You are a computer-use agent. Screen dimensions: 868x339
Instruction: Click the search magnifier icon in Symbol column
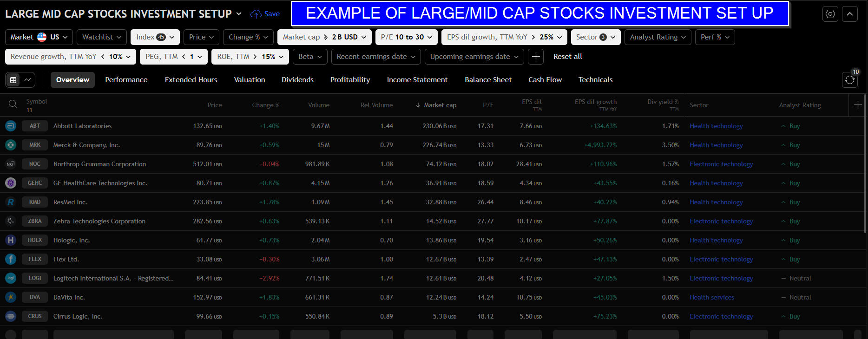coord(13,104)
